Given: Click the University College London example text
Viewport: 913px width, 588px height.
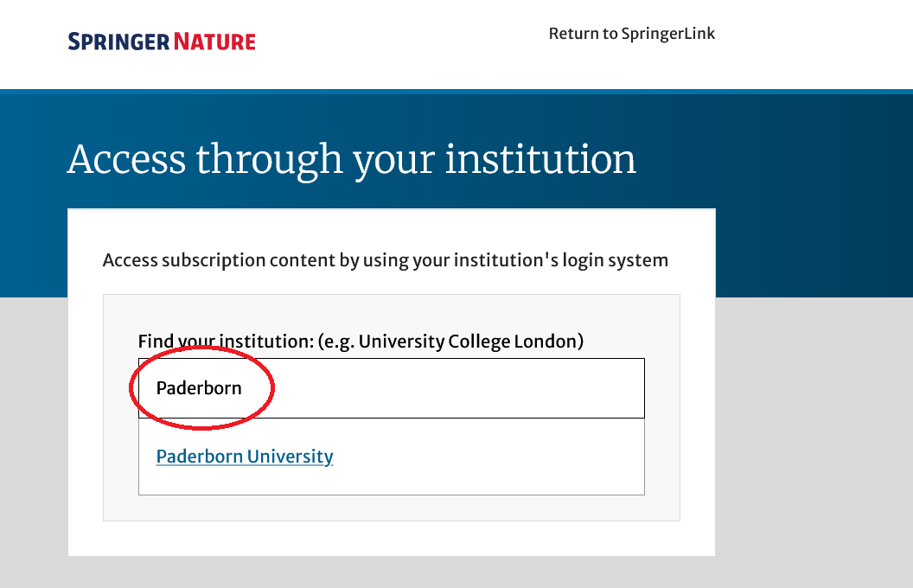Looking at the screenshot, I should pos(470,342).
